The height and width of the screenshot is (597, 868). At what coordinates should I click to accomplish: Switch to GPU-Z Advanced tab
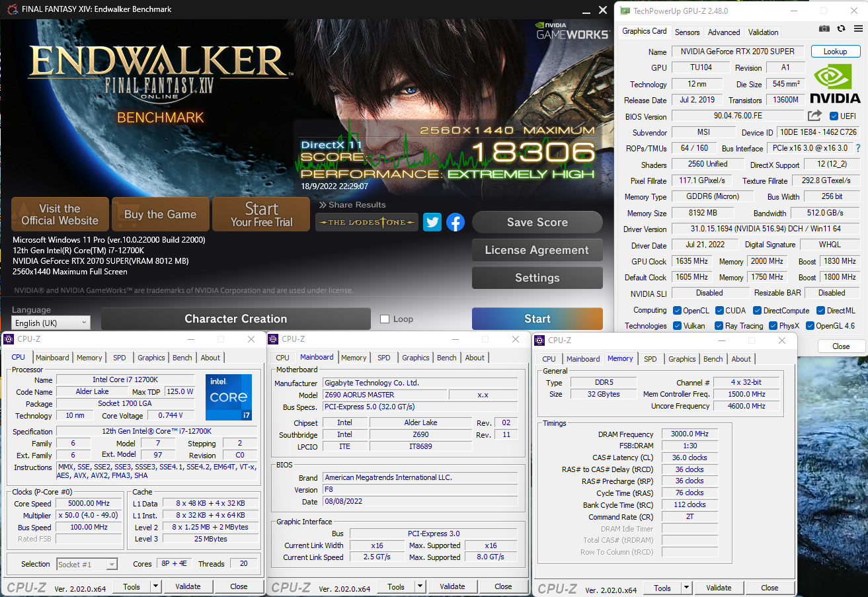724,32
